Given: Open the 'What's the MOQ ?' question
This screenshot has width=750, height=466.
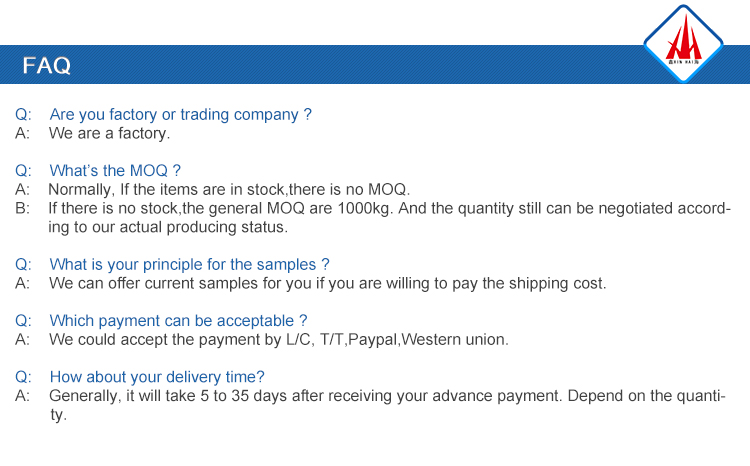Looking at the screenshot, I should (x=115, y=171).
